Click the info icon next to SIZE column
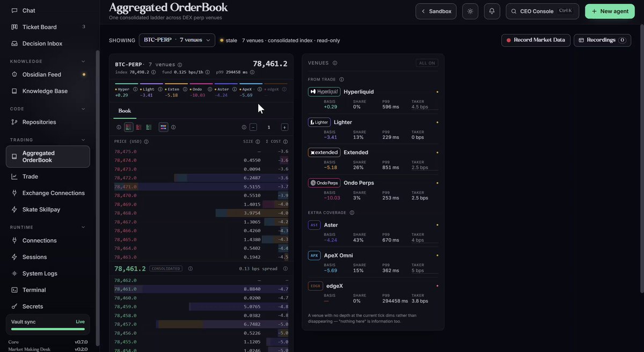Viewport: 644px width, 352px height. click(x=258, y=142)
